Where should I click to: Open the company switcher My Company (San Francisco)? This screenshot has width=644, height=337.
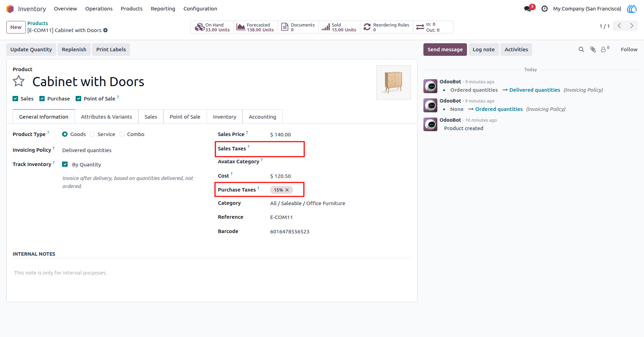pos(587,9)
